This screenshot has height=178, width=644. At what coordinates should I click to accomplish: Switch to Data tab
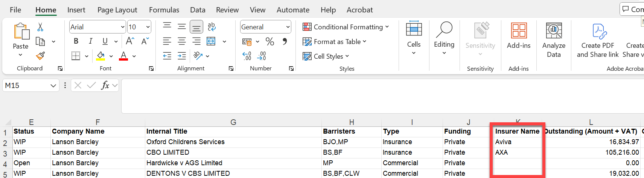[198, 10]
